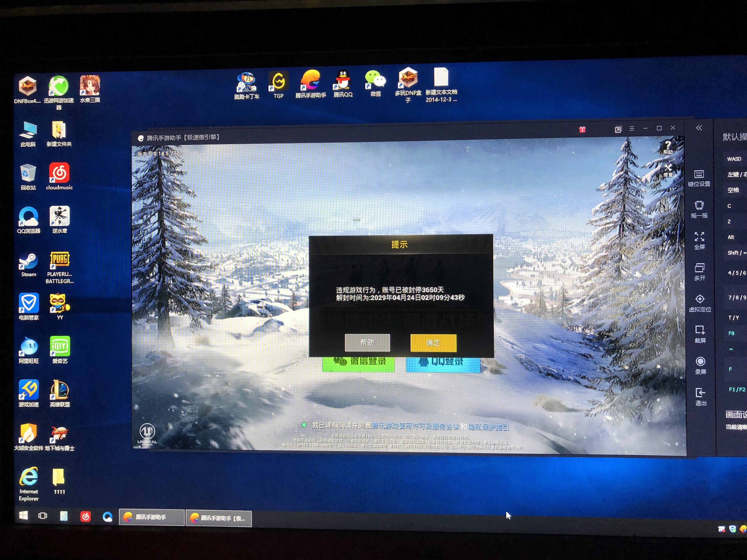747x560 pixels.
Task: Click the 退出 exit icon in sidebar
Action: click(x=700, y=397)
